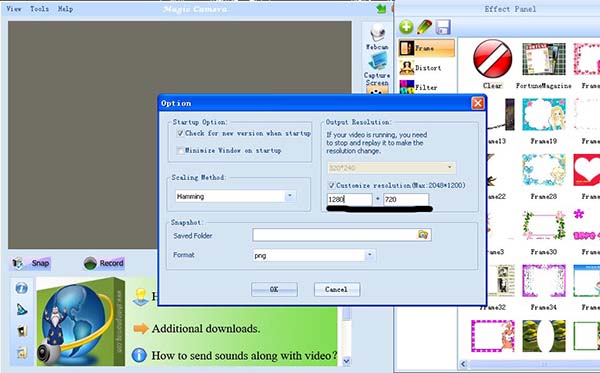The width and height of the screenshot is (600, 373).
Task: Choose the FortuneMagazine frame thumbnail
Action: (544, 59)
